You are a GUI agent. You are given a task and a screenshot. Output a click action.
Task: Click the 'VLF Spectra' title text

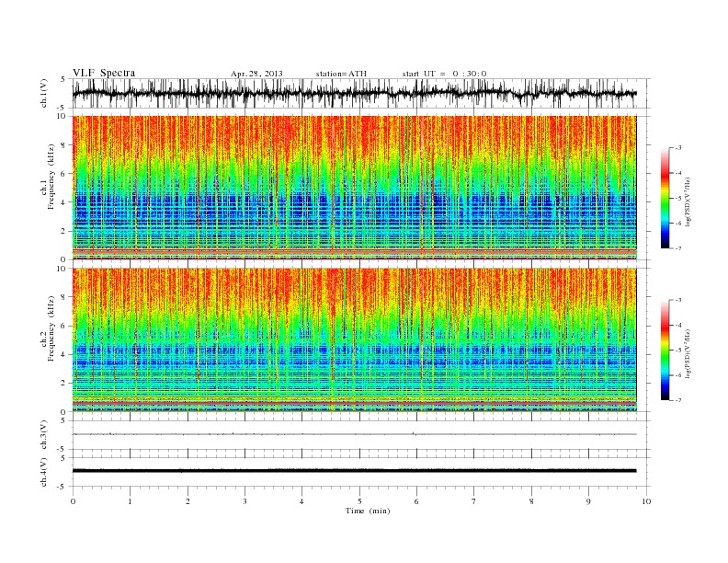click(104, 73)
